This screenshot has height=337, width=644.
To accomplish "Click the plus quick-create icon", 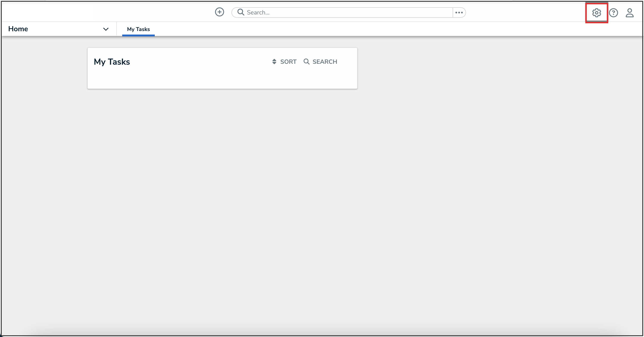I will coord(219,12).
